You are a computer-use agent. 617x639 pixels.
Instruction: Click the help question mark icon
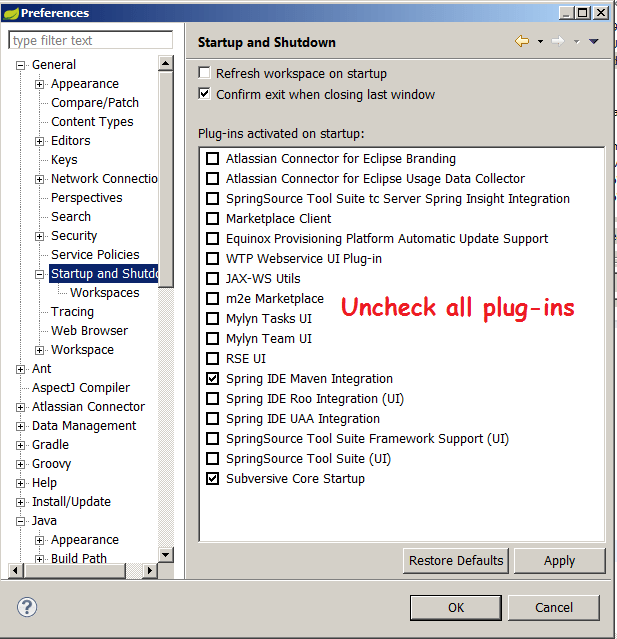[27, 607]
